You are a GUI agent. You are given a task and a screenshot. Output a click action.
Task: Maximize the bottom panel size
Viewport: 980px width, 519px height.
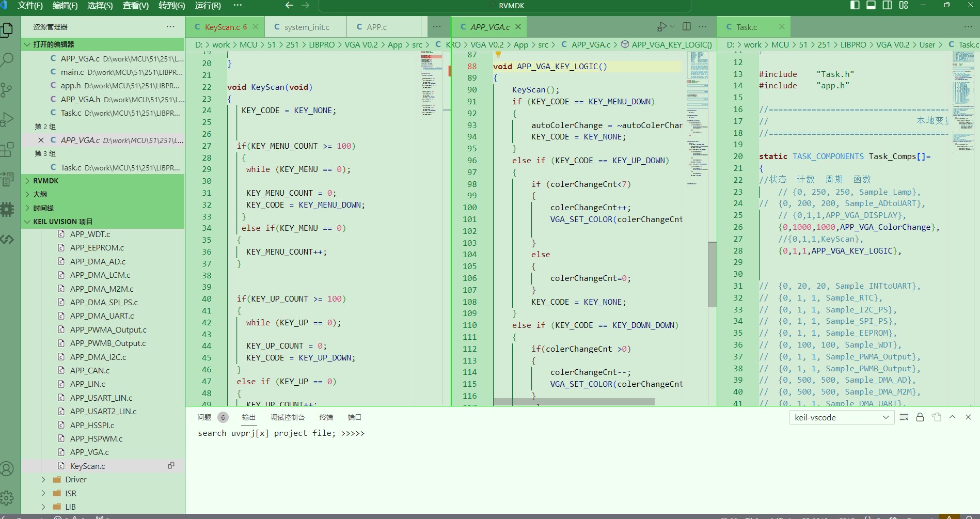[953, 417]
